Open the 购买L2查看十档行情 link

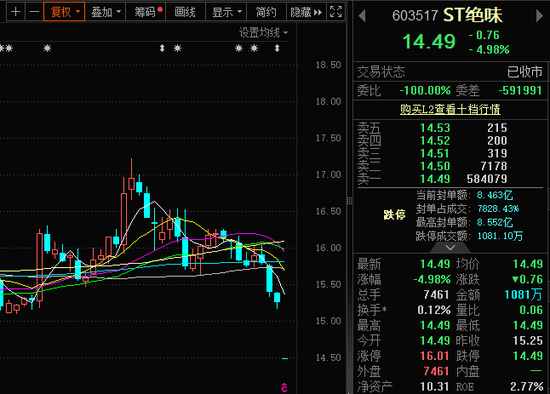point(450,109)
